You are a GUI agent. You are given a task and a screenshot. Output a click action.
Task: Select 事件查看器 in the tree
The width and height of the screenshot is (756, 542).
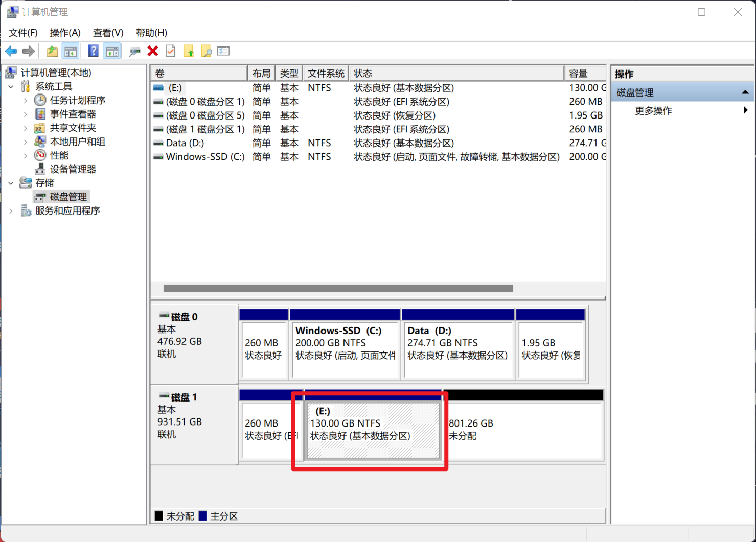(73, 114)
